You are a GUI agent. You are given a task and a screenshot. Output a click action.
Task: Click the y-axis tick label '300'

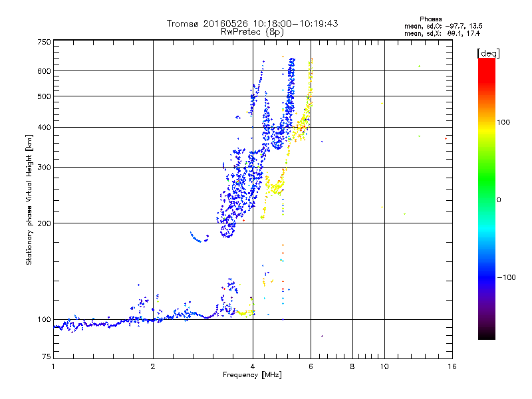44,168
